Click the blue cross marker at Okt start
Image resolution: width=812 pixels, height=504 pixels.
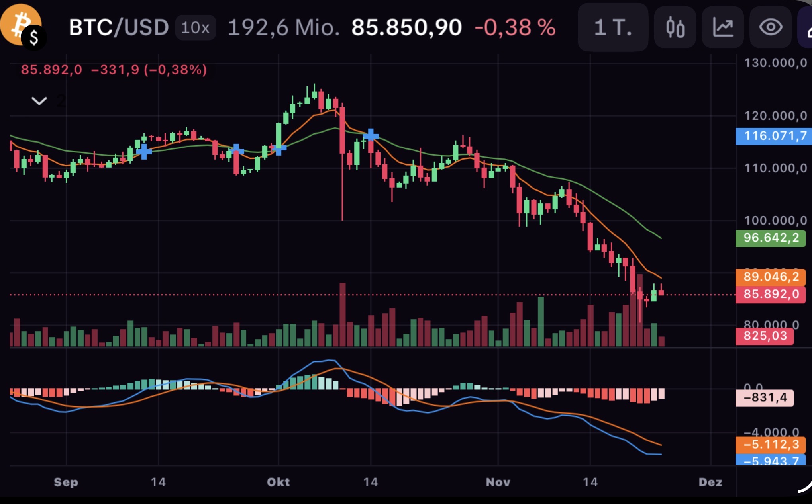click(x=279, y=149)
